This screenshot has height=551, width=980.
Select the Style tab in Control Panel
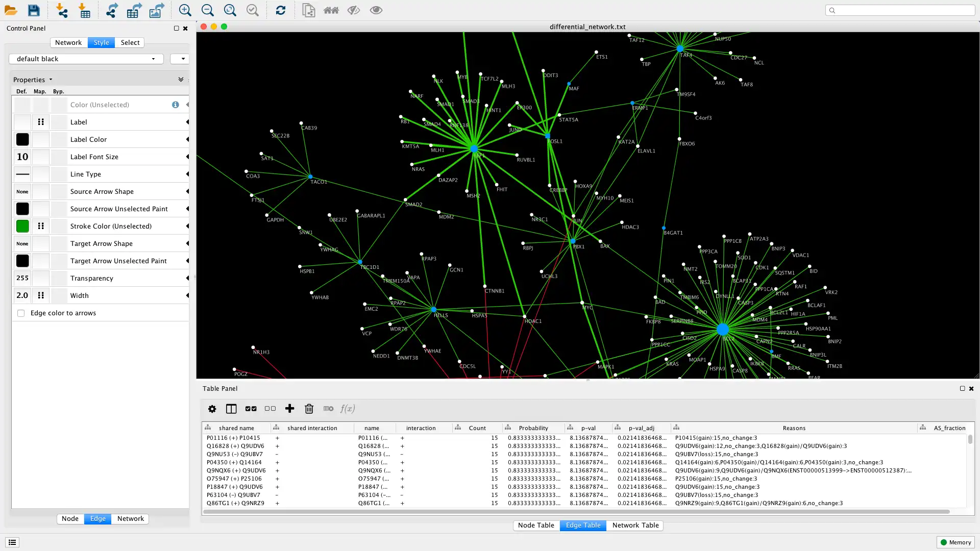101,42
